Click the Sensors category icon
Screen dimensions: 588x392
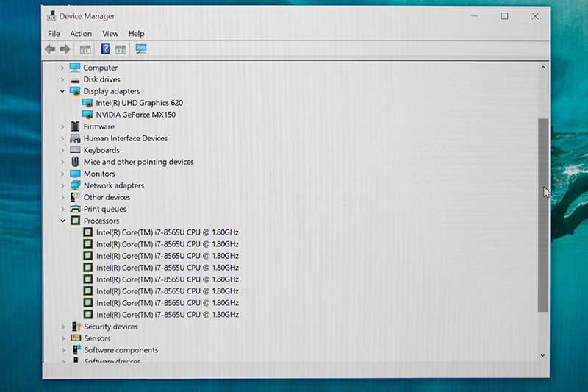[x=76, y=338]
